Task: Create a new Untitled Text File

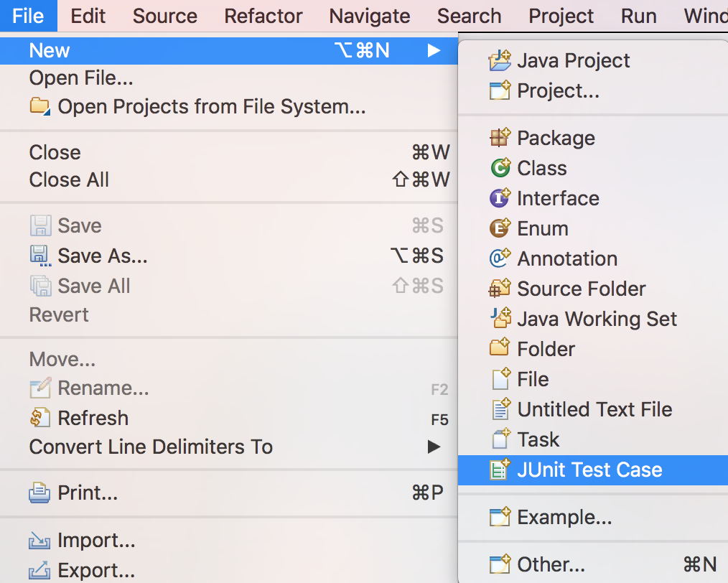Action: coord(594,409)
